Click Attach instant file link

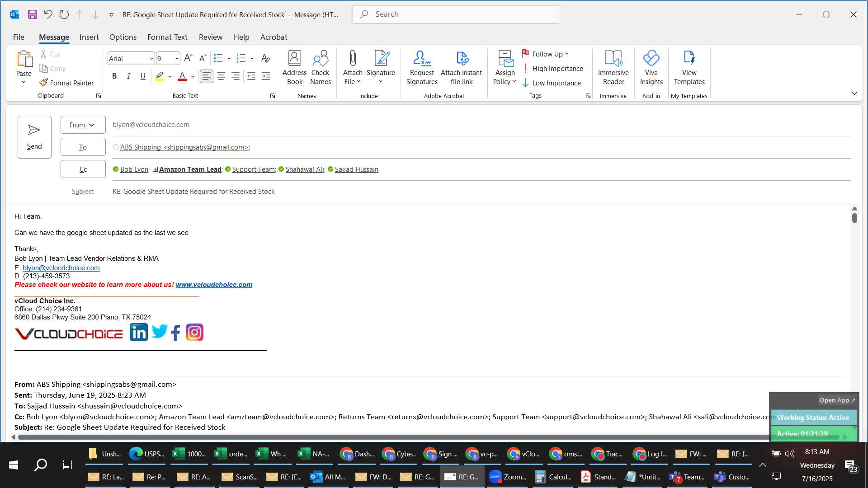click(x=461, y=68)
